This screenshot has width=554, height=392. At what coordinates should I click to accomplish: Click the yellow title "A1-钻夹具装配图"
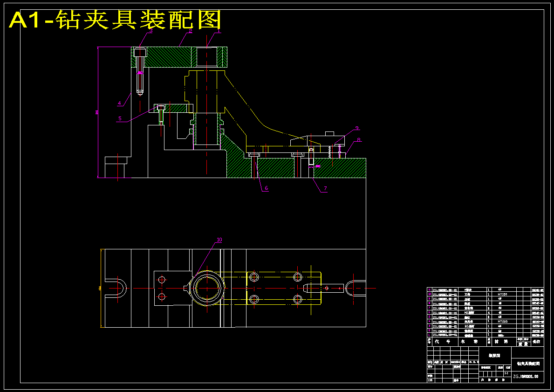coord(115,20)
